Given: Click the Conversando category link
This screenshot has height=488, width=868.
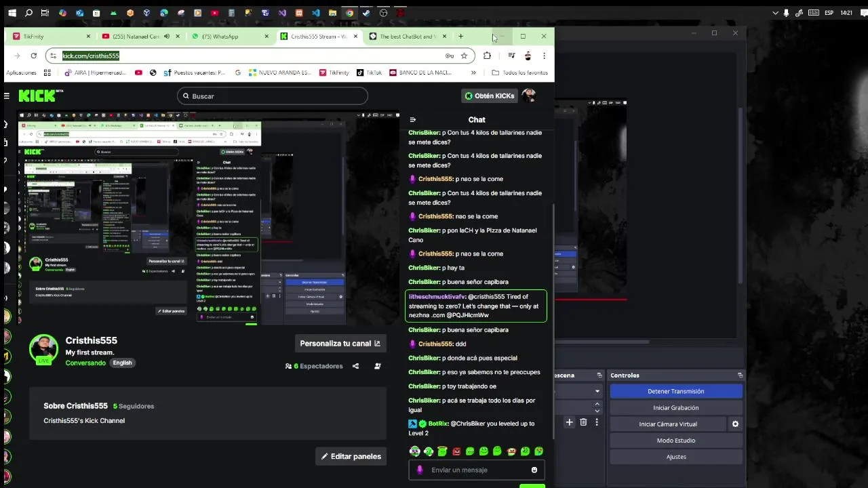Looking at the screenshot, I should (85, 363).
